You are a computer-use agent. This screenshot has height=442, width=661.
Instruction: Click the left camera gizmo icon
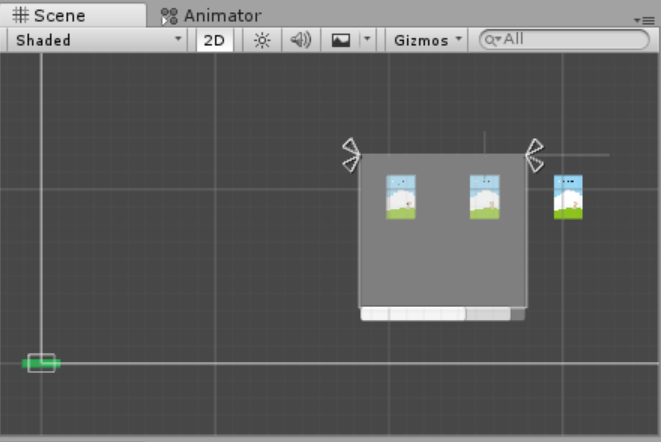click(351, 155)
